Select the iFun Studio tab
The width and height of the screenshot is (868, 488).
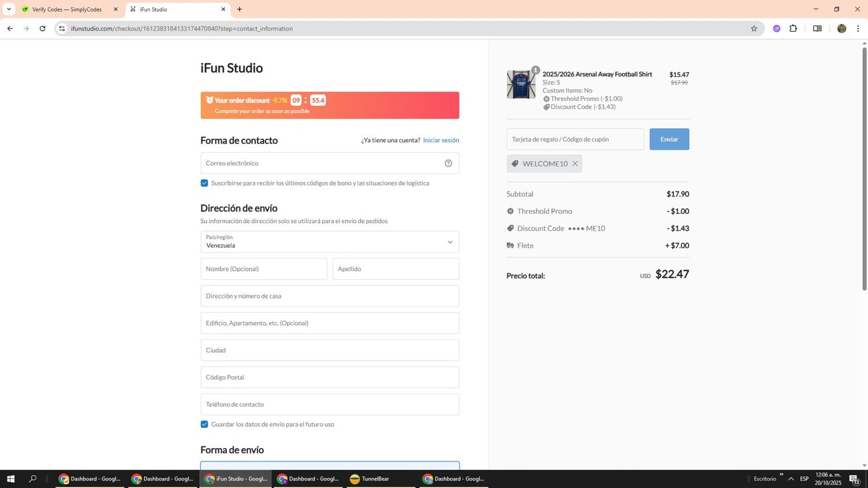tap(174, 9)
